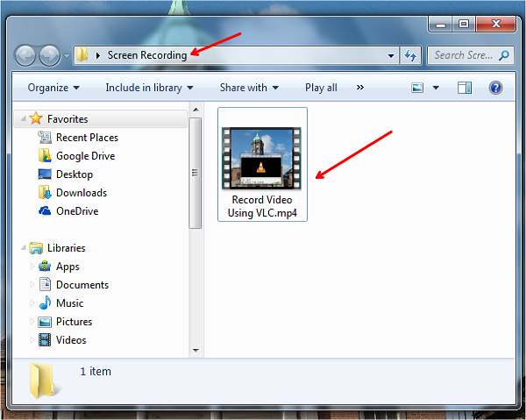The width and height of the screenshot is (526, 420).
Task: Click the Recent Places icon
Action: [x=45, y=137]
